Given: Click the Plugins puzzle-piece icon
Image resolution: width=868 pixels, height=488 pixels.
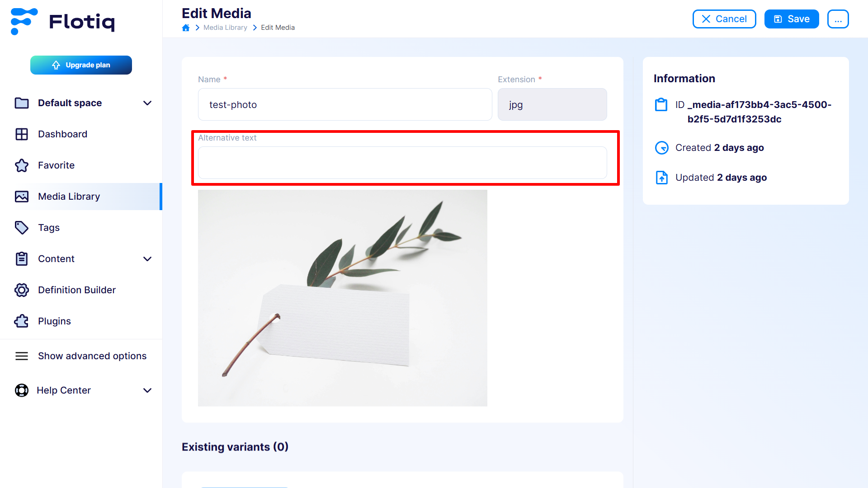Looking at the screenshot, I should click(21, 320).
